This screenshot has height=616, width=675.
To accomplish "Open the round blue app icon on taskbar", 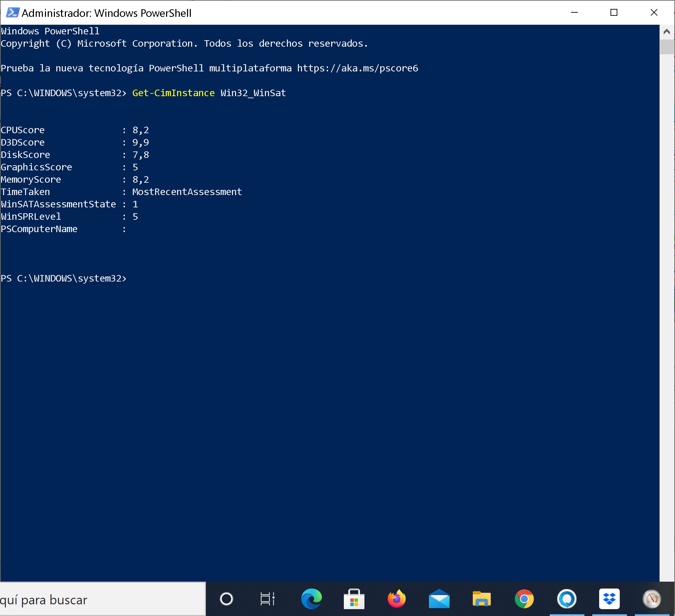I will coord(567,599).
